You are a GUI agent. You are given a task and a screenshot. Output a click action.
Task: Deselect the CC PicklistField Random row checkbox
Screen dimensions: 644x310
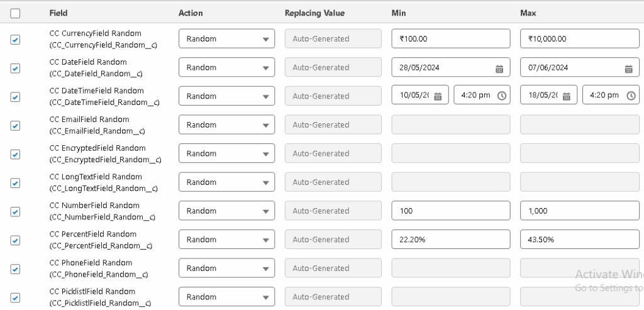tap(15, 298)
